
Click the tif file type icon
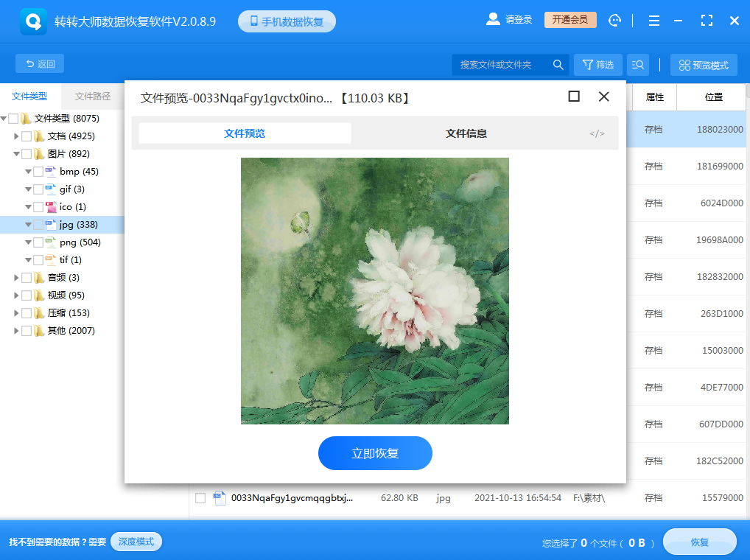51,259
